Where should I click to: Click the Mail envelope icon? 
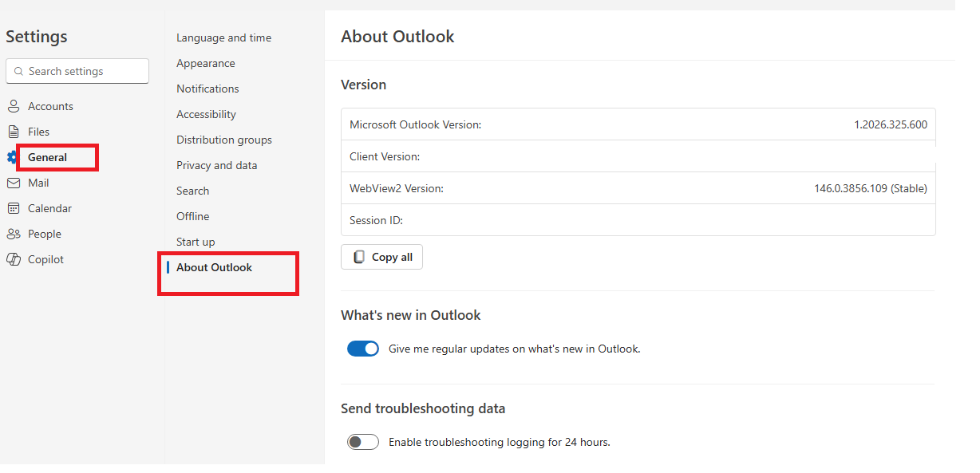(13, 183)
